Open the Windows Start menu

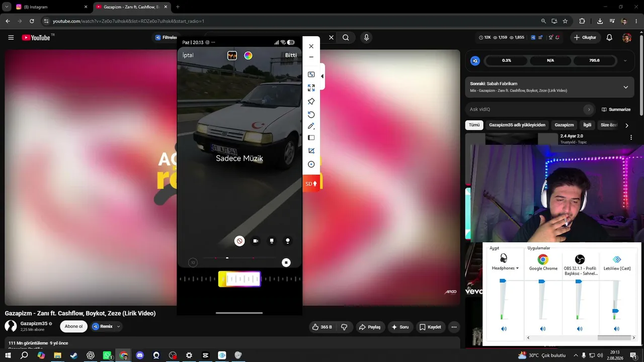point(8,355)
